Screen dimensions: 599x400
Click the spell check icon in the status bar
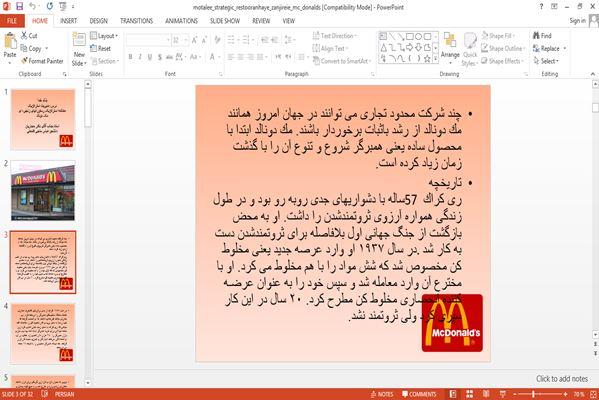tap(44, 394)
